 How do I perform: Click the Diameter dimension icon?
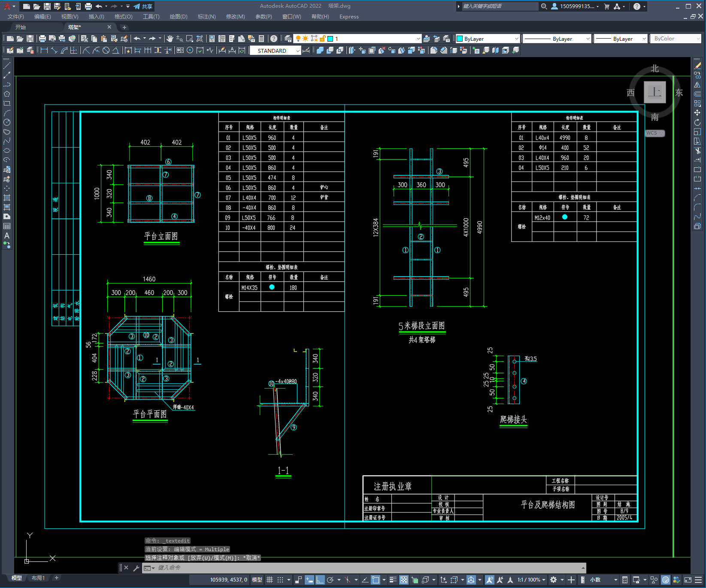pos(106,50)
